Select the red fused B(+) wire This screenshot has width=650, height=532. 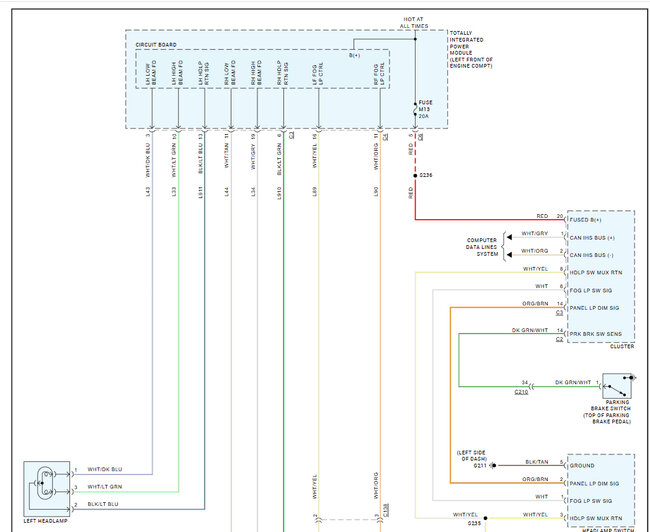pos(490,219)
